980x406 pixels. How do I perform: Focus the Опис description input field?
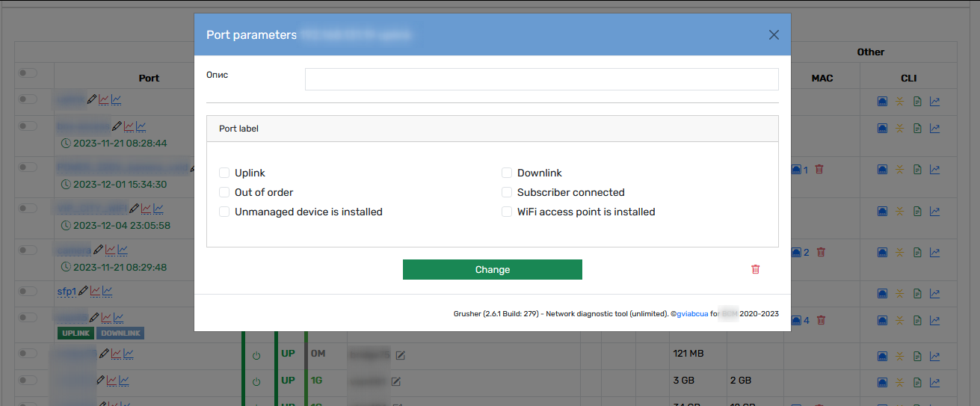tap(542, 79)
